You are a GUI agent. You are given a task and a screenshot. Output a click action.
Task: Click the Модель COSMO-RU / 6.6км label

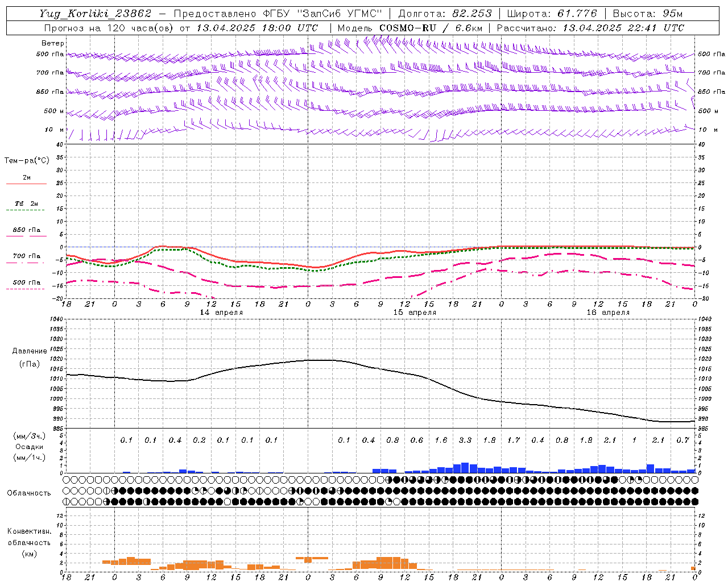coord(410,28)
